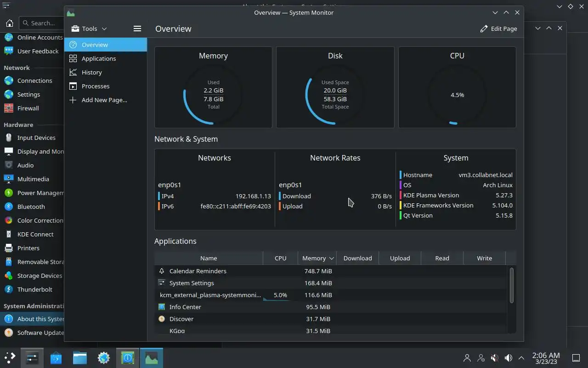Open the Processes page
Screen dimensions: 588x368
click(x=106, y=86)
